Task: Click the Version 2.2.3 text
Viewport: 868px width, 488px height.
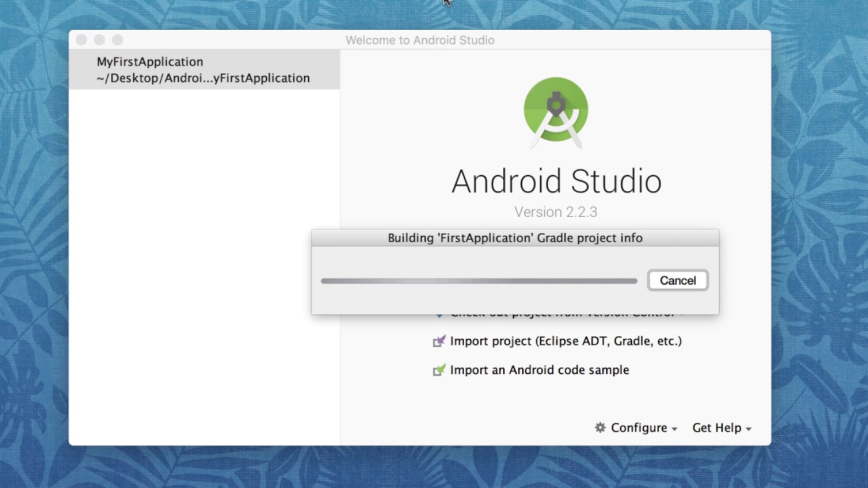Action: click(x=555, y=212)
